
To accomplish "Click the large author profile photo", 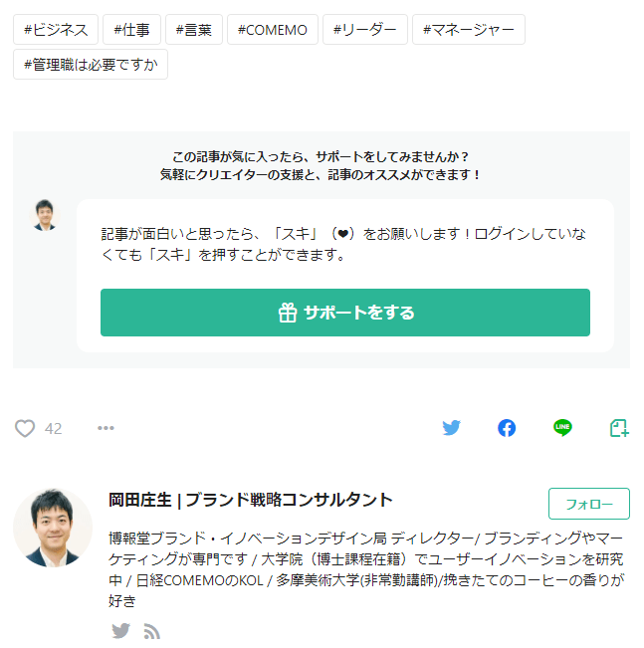I will [53, 528].
